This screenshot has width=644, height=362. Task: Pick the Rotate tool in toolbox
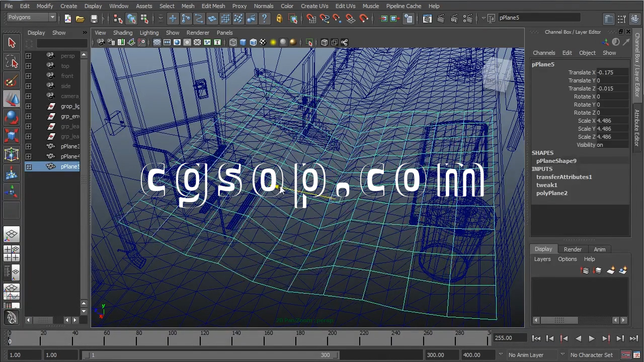(x=12, y=118)
